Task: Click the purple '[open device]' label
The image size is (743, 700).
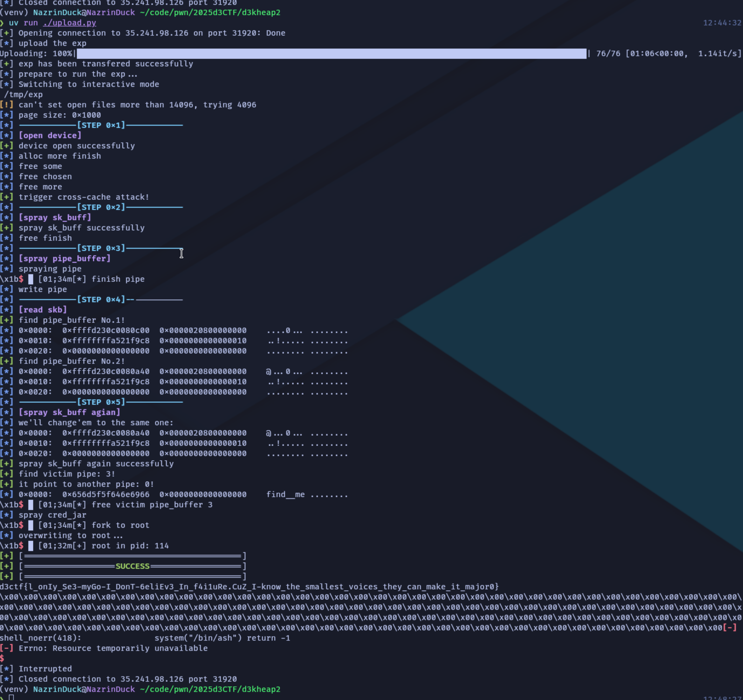Action: point(50,135)
